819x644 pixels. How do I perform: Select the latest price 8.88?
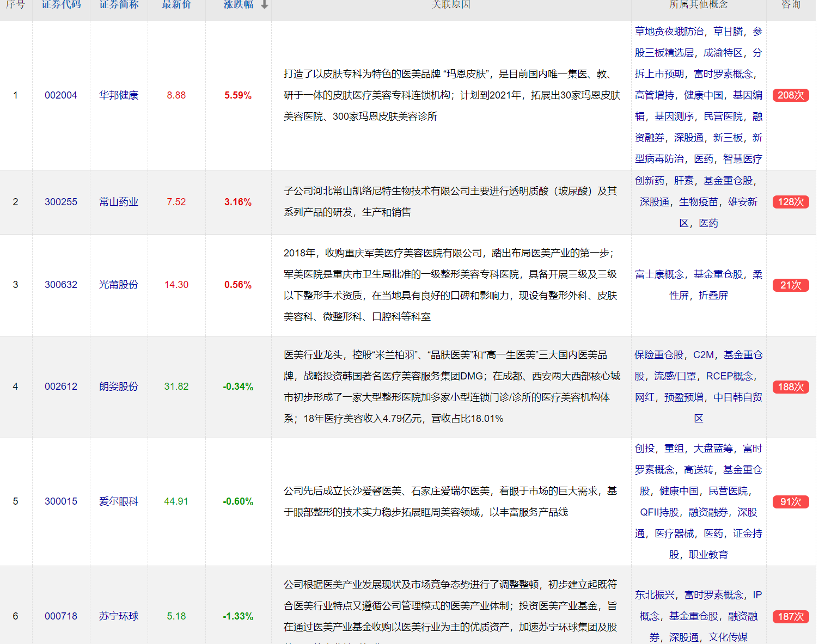[x=176, y=95]
